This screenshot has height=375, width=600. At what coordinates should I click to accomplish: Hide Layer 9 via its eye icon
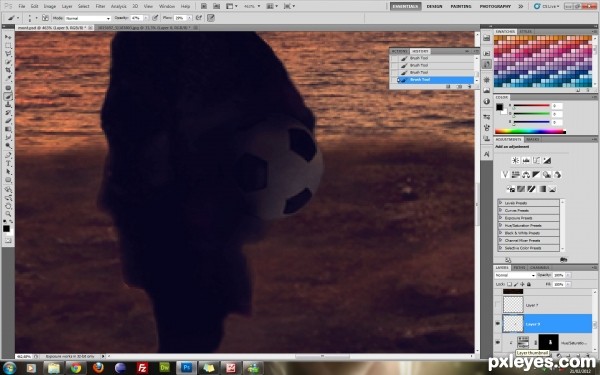pyautogui.click(x=497, y=324)
